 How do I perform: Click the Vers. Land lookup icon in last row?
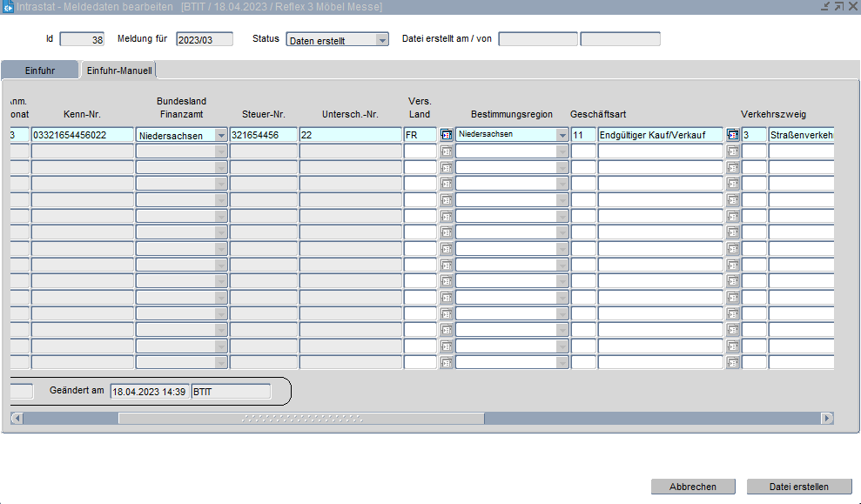447,363
